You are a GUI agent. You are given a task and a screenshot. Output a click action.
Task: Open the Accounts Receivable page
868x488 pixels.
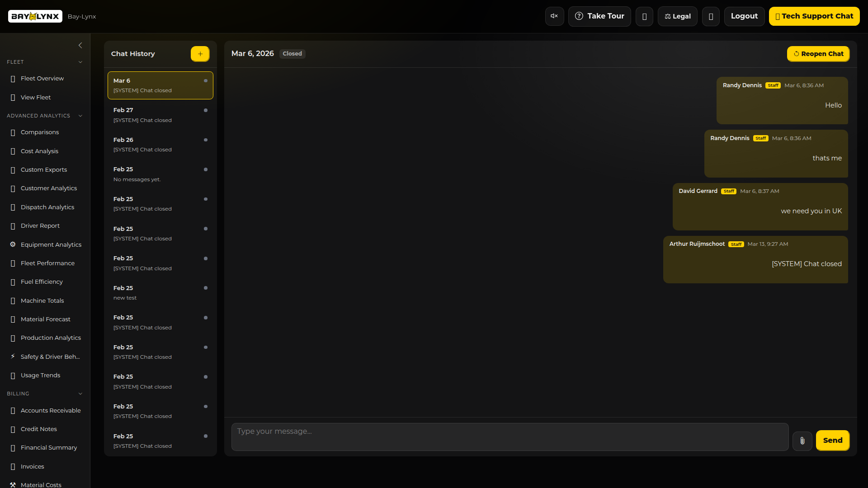click(x=51, y=410)
